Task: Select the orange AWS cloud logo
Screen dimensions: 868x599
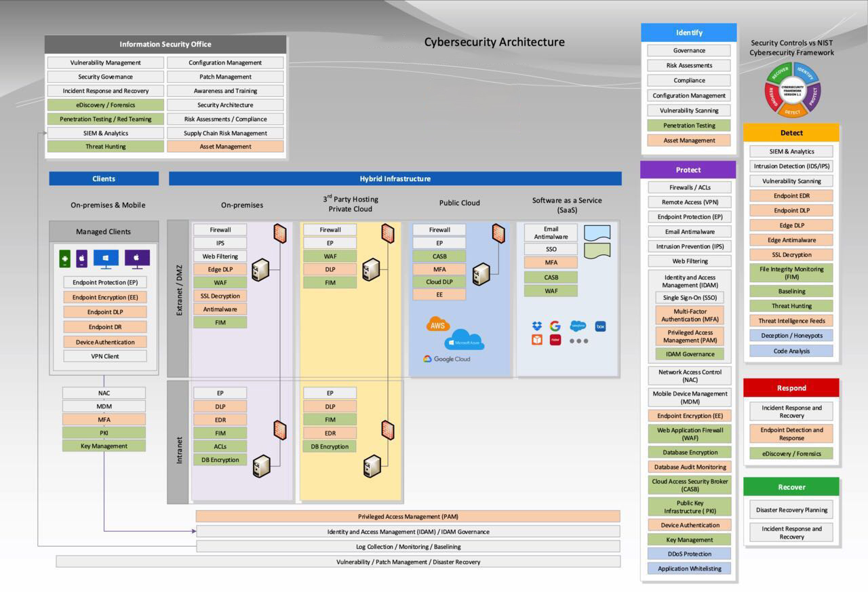Action: coord(438,325)
